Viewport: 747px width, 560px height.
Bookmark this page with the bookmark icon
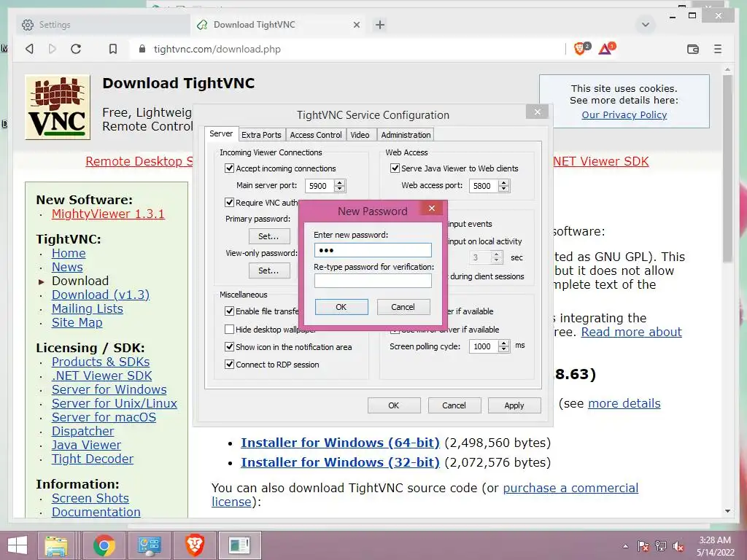pos(113,49)
